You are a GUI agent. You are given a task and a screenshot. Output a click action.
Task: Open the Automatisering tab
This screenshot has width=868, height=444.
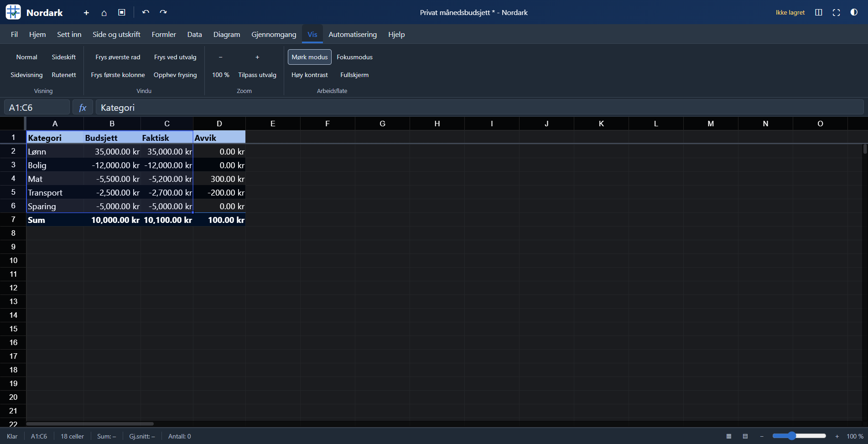(353, 34)
